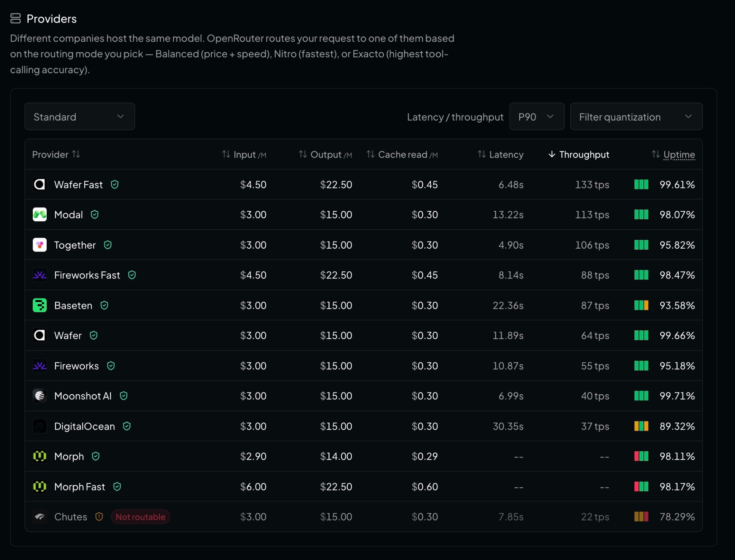This screenshot has width=735, height=560.
Task: Click the 99.71% uptime value
Action: coord(677,396)
